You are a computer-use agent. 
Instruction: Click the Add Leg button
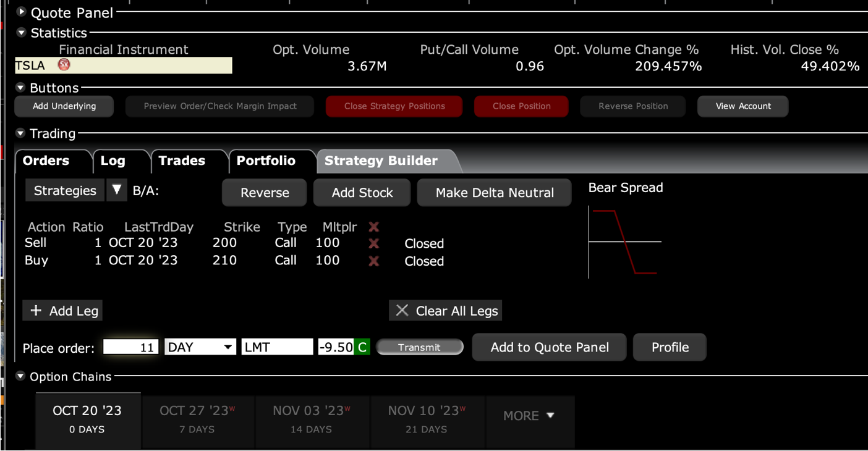(x=63, y=311)
